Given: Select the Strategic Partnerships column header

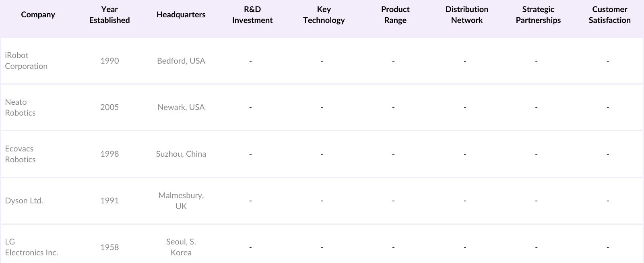Looking at the screenshot, I should click(x=538, y=15).
